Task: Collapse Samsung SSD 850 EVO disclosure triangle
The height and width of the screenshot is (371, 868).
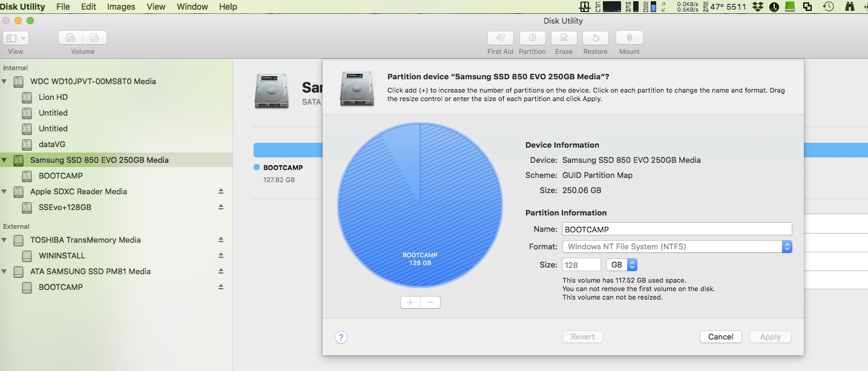Action: [x=5, y=160]
